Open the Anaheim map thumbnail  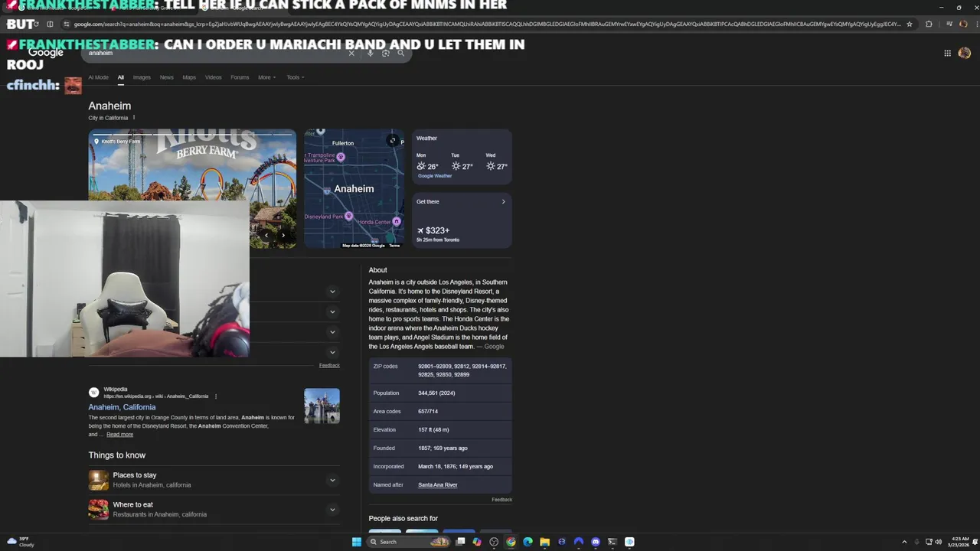(354, 189)
